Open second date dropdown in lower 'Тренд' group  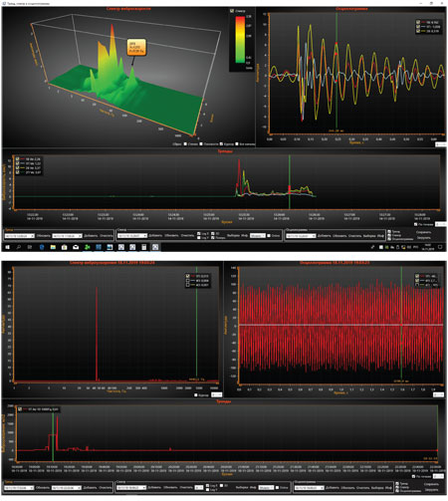[66, 488]
